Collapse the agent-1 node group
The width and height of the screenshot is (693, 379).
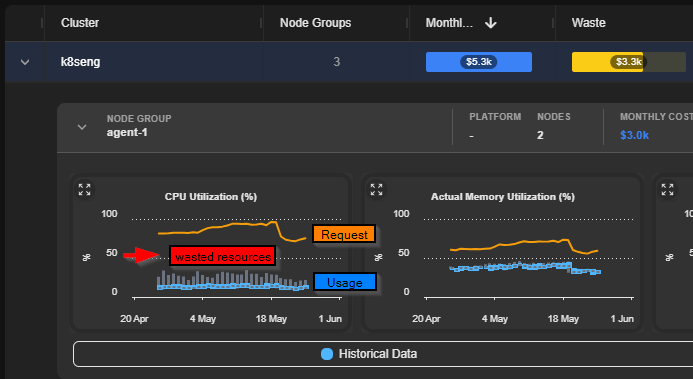82,127
